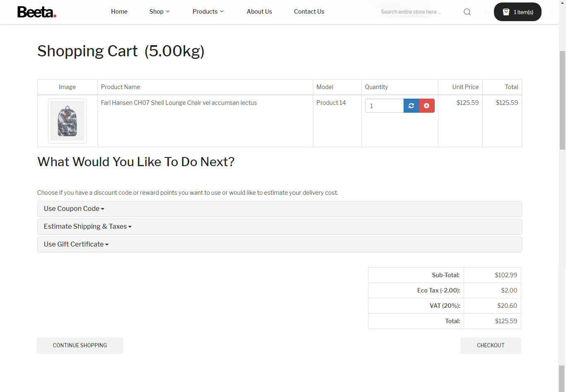
Task: Expand the Products navigation menu
Action: [x=208, y=12]
